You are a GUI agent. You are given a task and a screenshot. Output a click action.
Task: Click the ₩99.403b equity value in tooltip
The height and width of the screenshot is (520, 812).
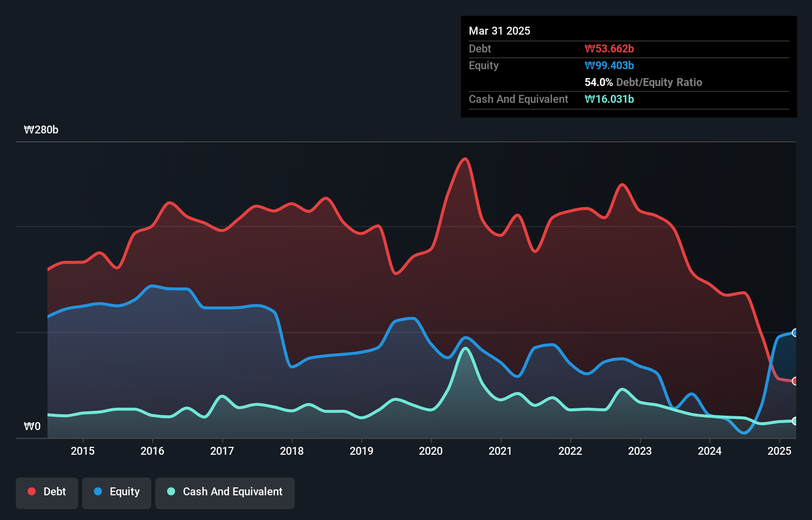(609, 65)
